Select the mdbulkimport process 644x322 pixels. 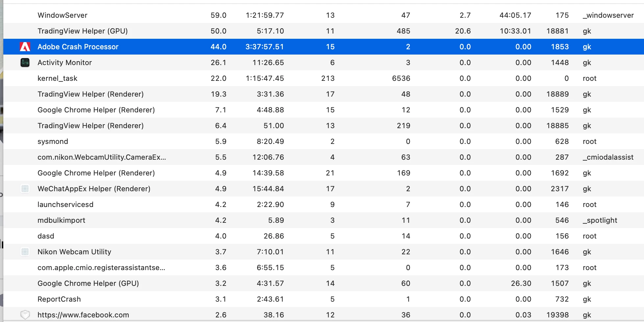point(324,220)
